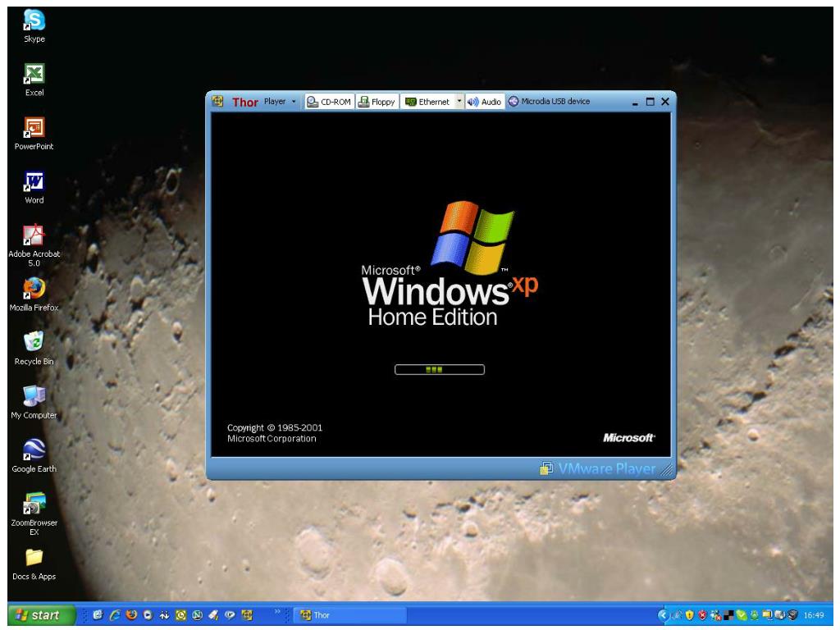
Task: Click the Messenger tray icon with red X
Action: pos(715,615)
